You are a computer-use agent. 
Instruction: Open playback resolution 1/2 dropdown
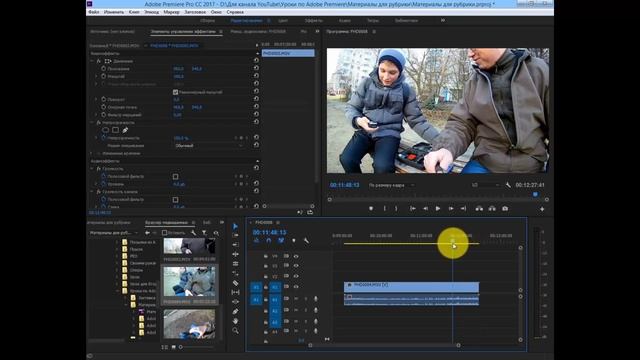485,185
